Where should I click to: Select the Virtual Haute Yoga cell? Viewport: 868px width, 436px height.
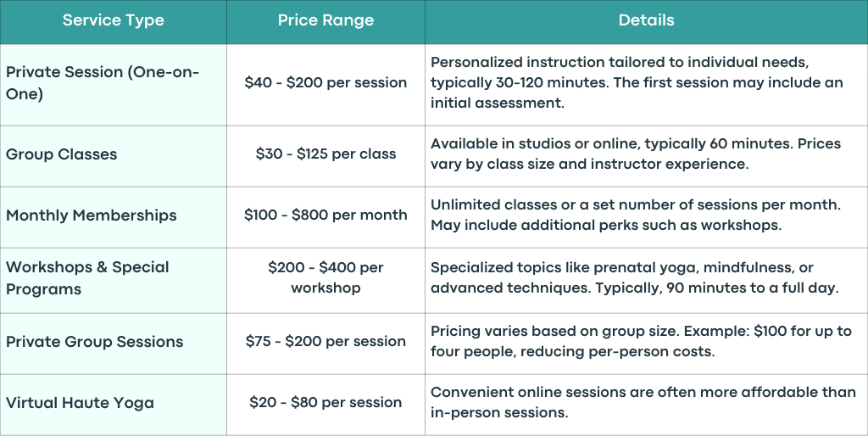tap(113, 405)
